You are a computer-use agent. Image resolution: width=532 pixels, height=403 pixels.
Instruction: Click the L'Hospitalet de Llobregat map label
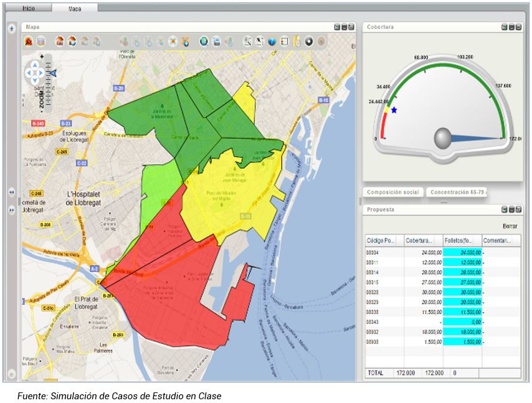coord(83,199)
